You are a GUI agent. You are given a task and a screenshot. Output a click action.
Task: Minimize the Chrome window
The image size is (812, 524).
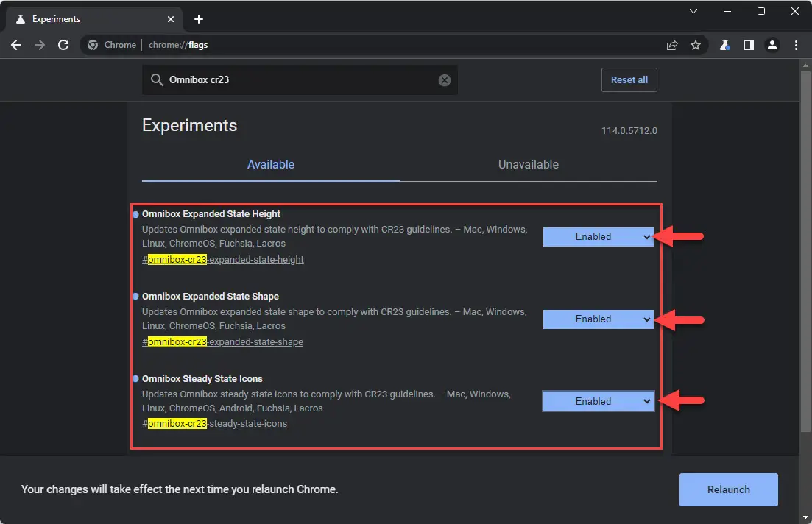tap(727, 11)
